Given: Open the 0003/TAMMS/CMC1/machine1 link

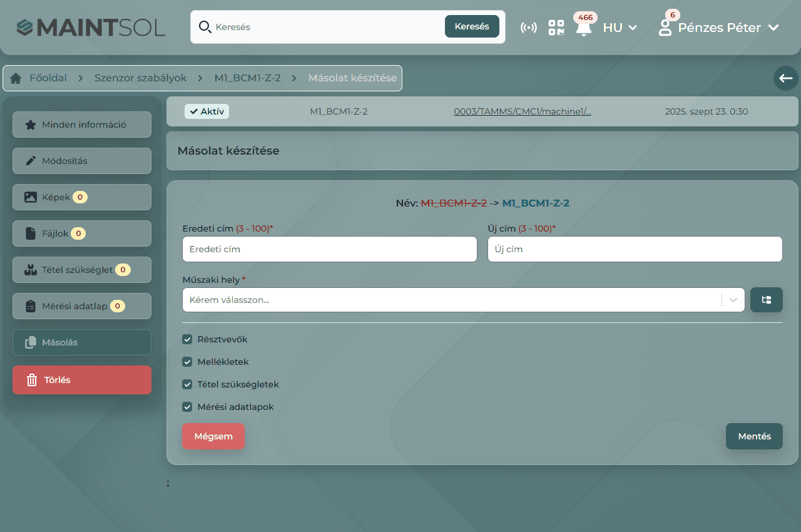Looking at the screenshot, I should click(x=523, y=111).
